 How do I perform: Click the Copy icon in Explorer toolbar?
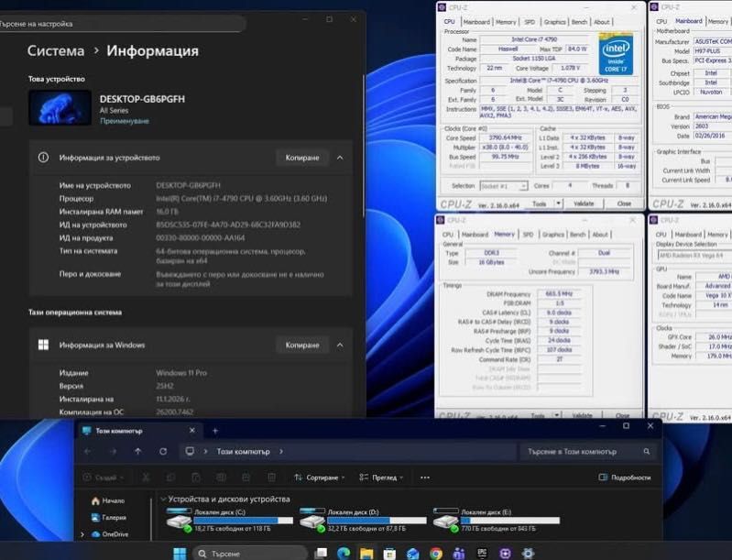click(x=171, y=478)
